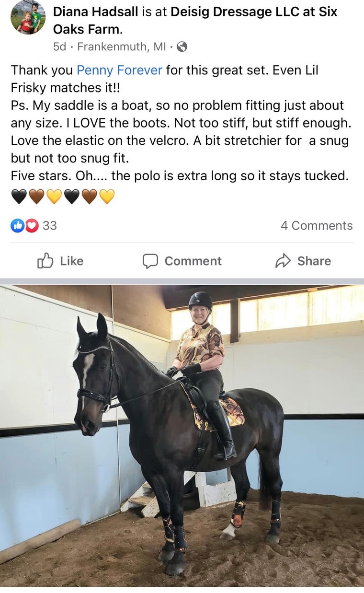This screenshot has width=364, height=593.
Task: Click the first black heart emoji
Action: (19, 197)
